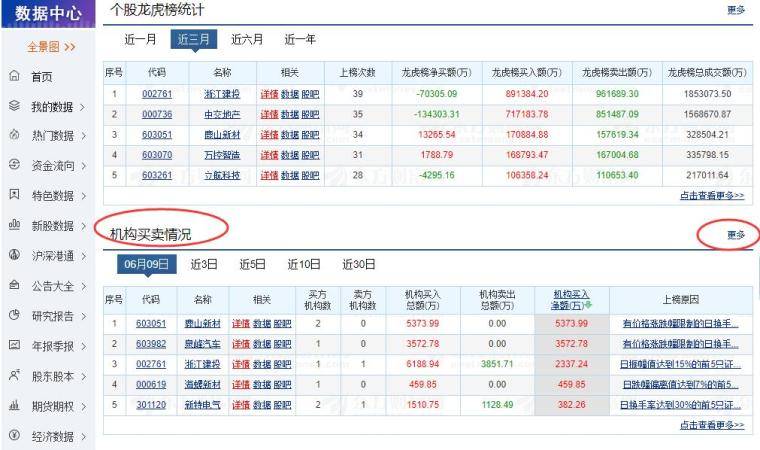760x450 pixels.
Task: Click value 1853073.50 in 浙江建投 row
Action: point(707,94)
